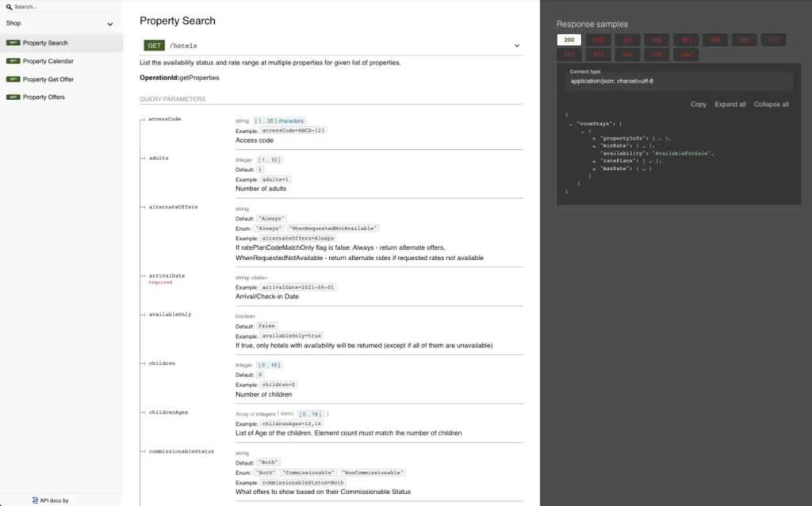Expand the "maxRate" JSON node

(x=594, y=168)
